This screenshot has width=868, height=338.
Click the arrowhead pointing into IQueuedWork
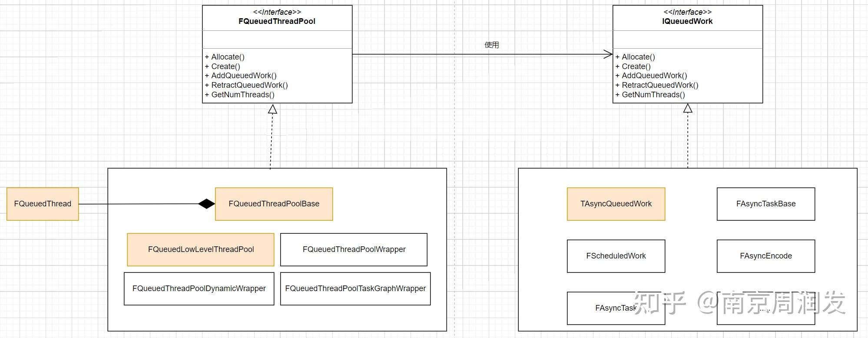tap(608, 54)
